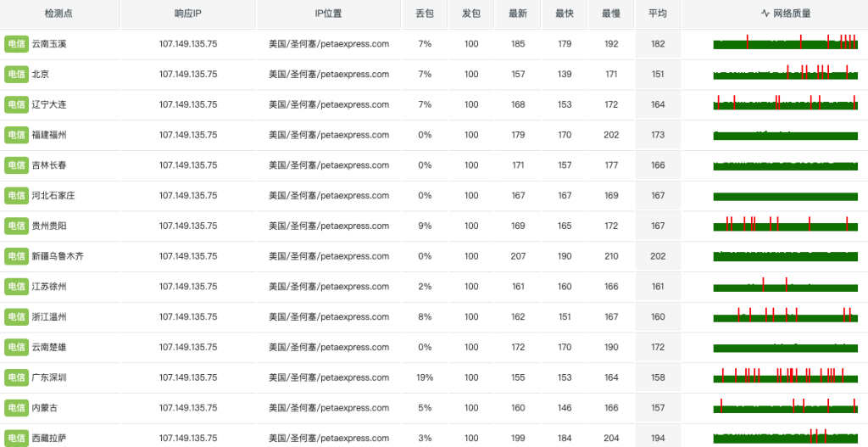The width and height of the screenshot is (868, 447).
Task: Select the 电信 tag next to 辽宁大连
Action: tap(16, 104)
